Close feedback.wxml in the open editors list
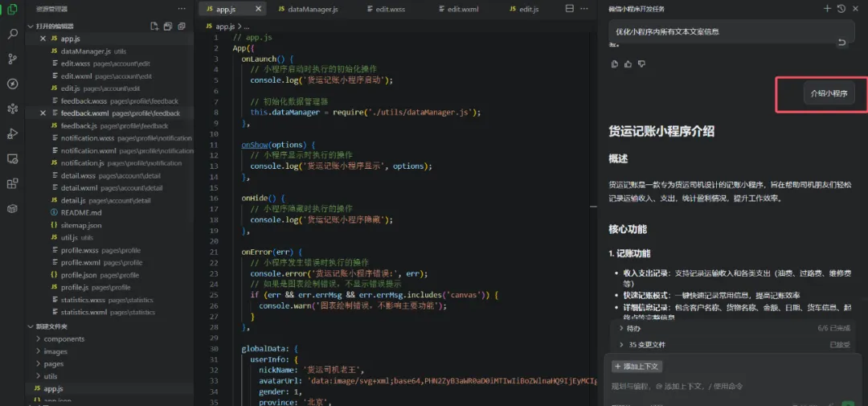This screenshot has height=406, width=868. pyautogui.click(x=43, y=113)
